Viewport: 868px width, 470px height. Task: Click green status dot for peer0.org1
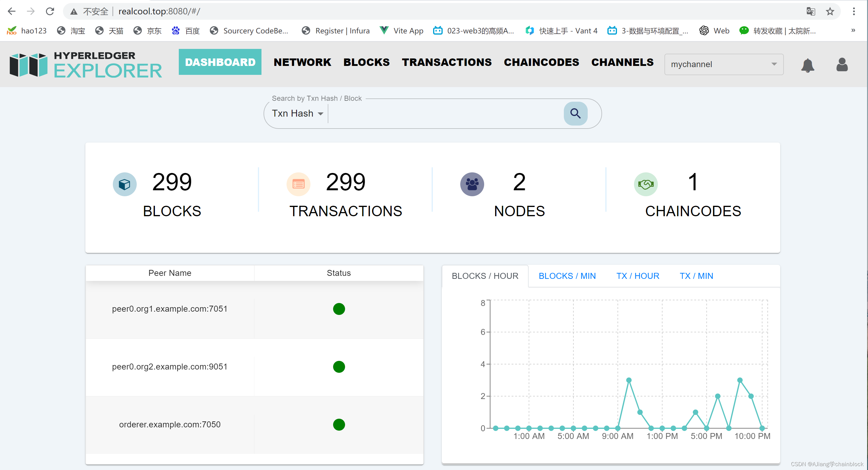click(339, 309)
